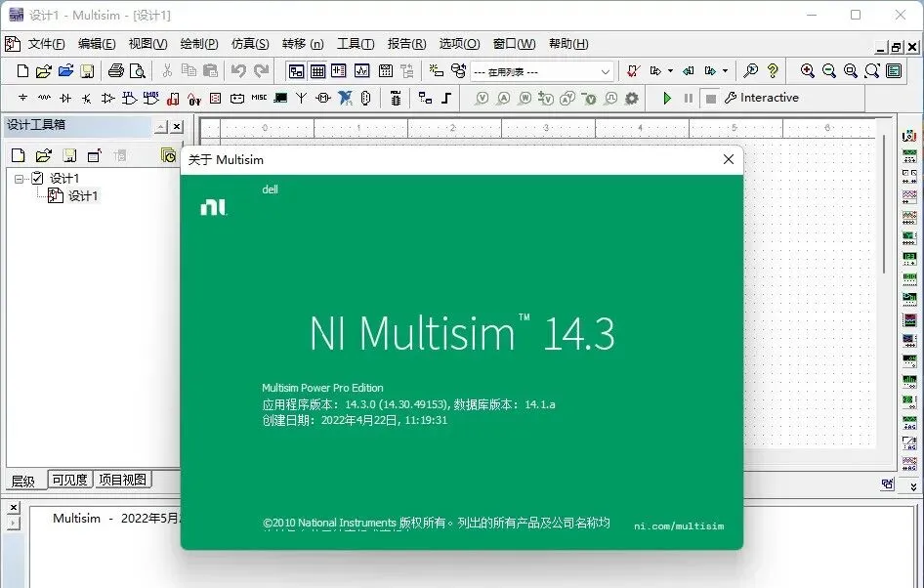Viewport: 924px width, 588px height.
Task: Click Backward annotate from Ultiboard icon
Action: 688,71
